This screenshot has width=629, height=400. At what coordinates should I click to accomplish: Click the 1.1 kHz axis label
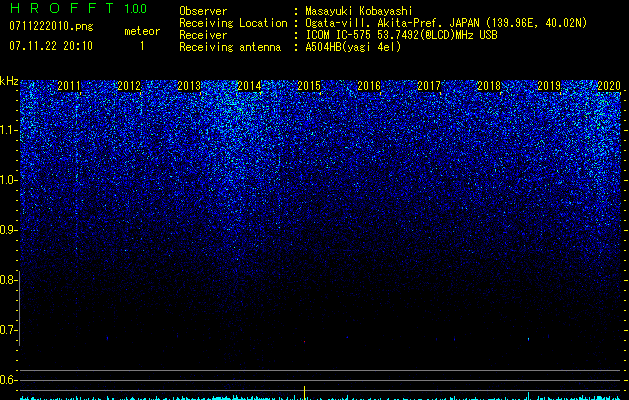tap(9, 130)
